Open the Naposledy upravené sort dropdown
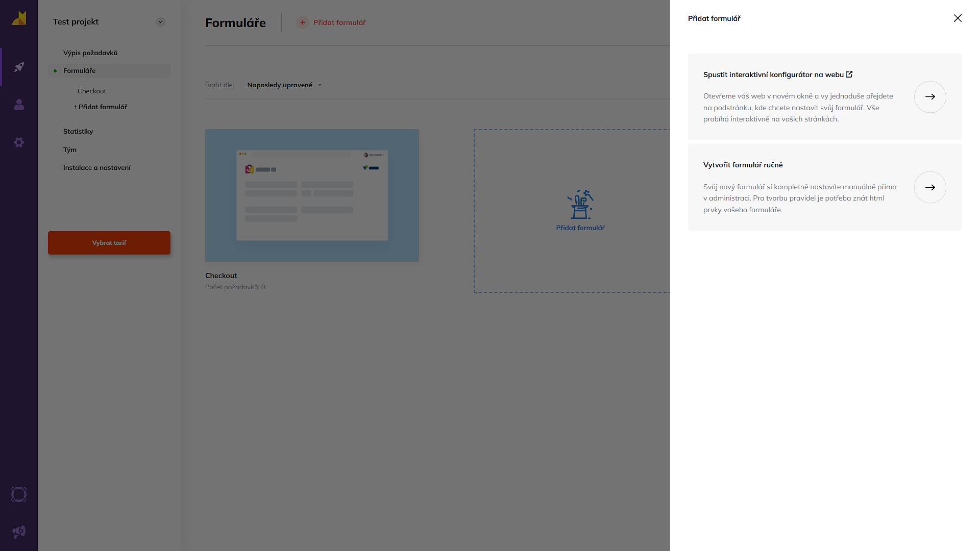Viewport: 980px width, 551px height. pyautogui.click(x=284, y=85)
